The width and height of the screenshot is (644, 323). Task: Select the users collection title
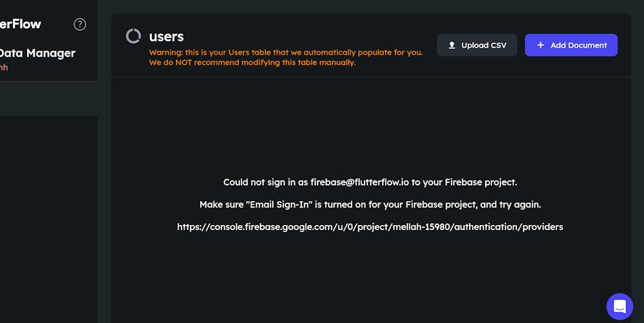(x=166, y=37)
